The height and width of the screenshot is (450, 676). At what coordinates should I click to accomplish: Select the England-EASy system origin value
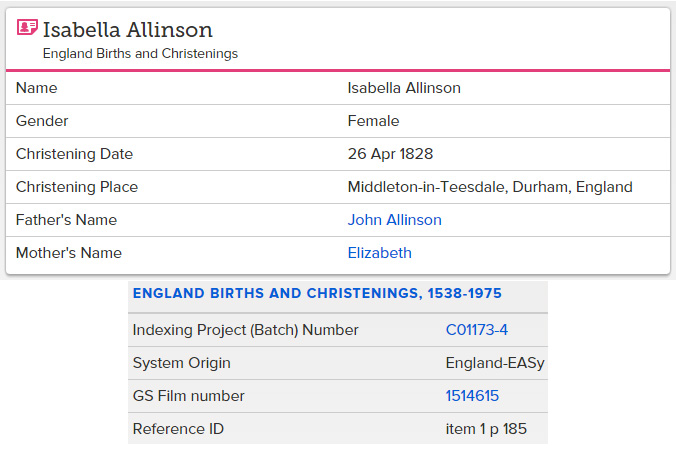click(x=495, y=363)
